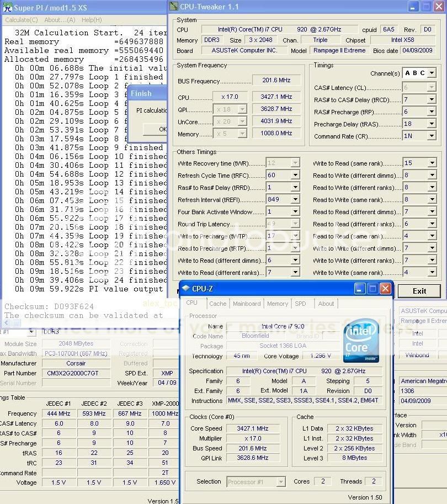Viewport: 447px width, 504px height.
Task: Open RAS# Precharge (tRP) dropdown
Action: pyautogui.click(x=432, y=112)
